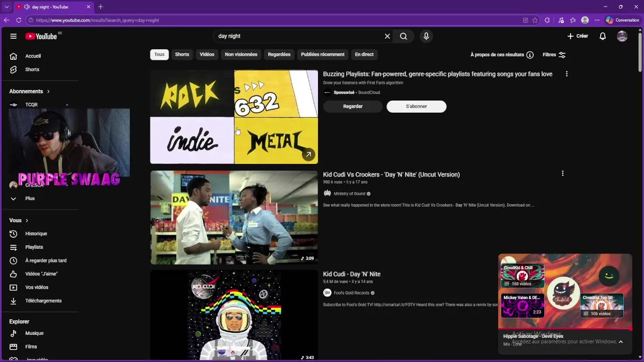Open browser favorites list icon
The width and height of the screenshot is (644, 362).
573,20
